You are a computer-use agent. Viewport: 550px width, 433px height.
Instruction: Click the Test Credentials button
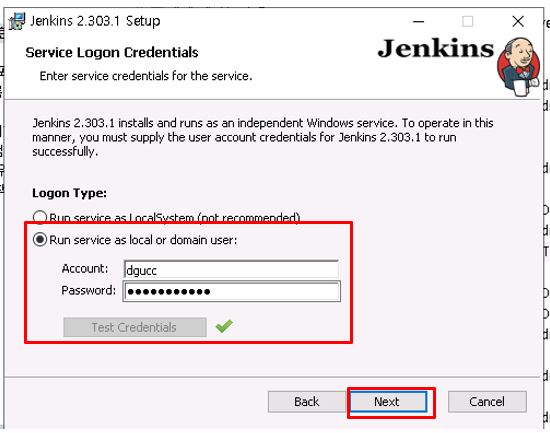135,327
